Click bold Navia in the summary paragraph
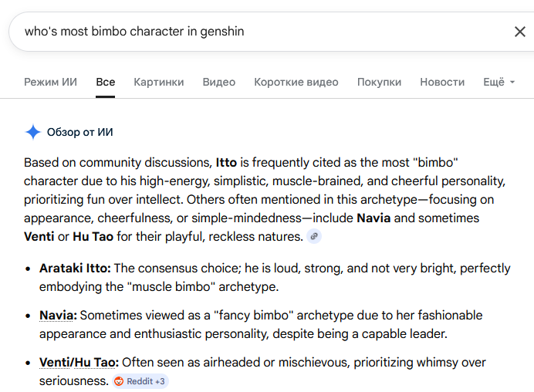534x392 pixels. [376, 218]
